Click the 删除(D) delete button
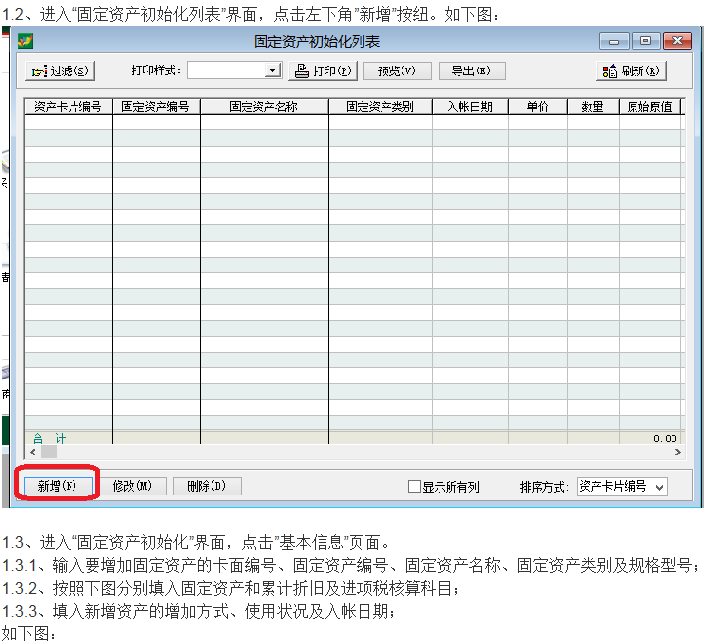This screenshot has height=644, width=704. click(207, 486)
